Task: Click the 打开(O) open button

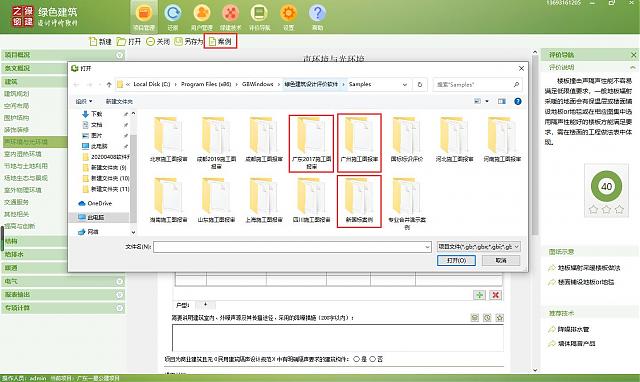Action: pos(456,260)
